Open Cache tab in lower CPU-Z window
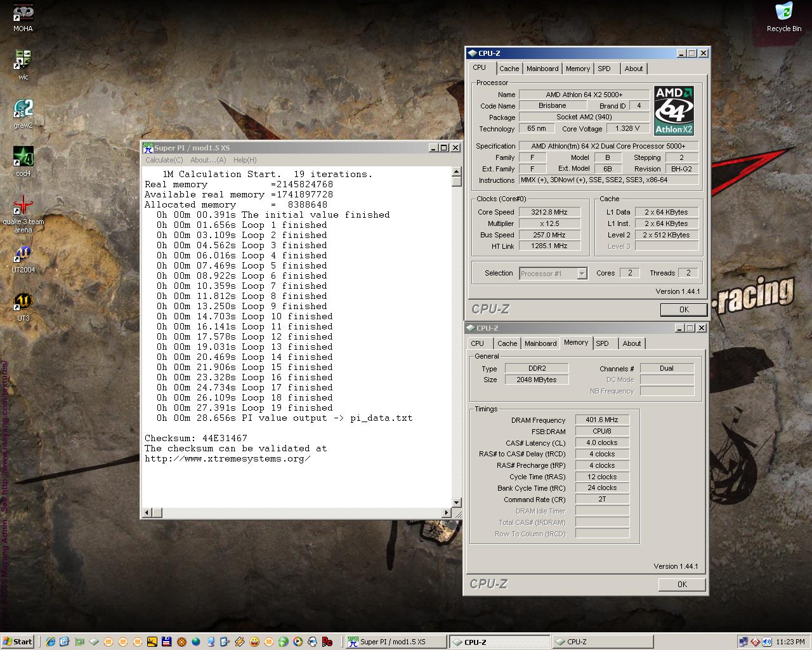Viewport: 812px width, 650px height. coord(507,343)
